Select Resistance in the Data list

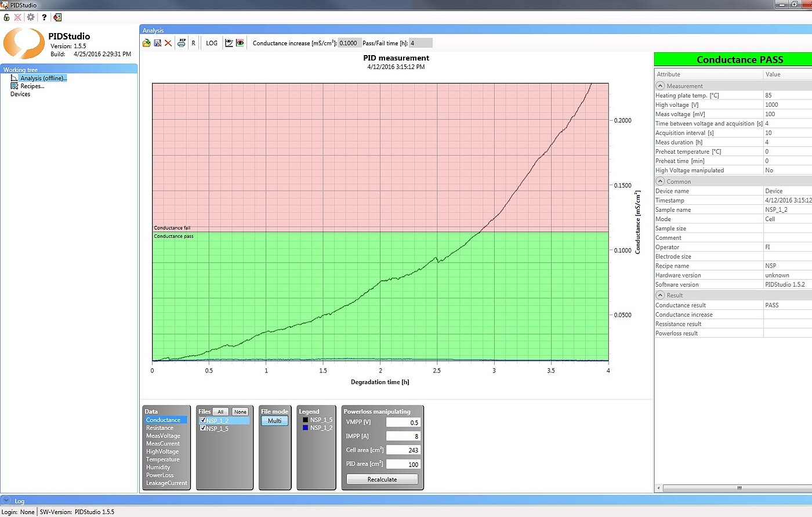(x=159, y=428)
